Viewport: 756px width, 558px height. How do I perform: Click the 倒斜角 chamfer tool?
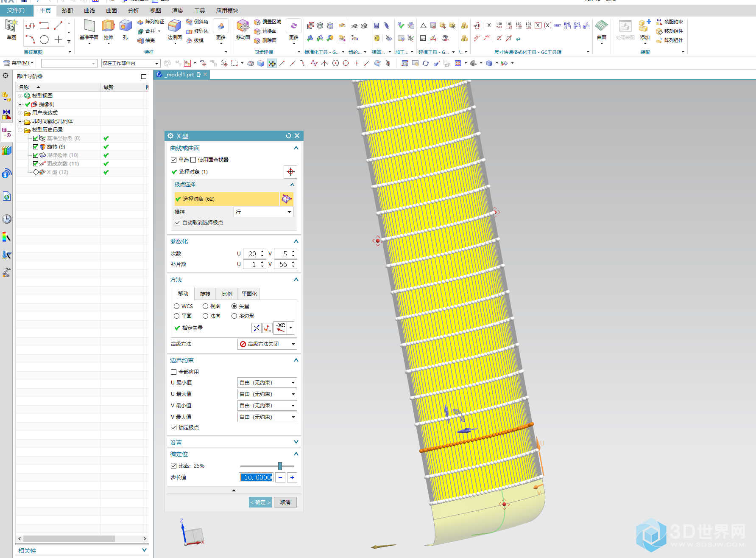(197, 22)
